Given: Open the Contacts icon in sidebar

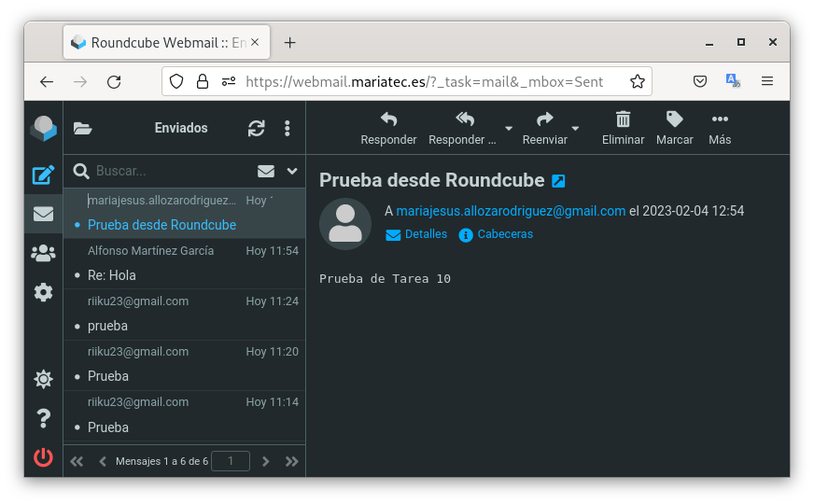Looking at the screenshot, I should 43,253.
